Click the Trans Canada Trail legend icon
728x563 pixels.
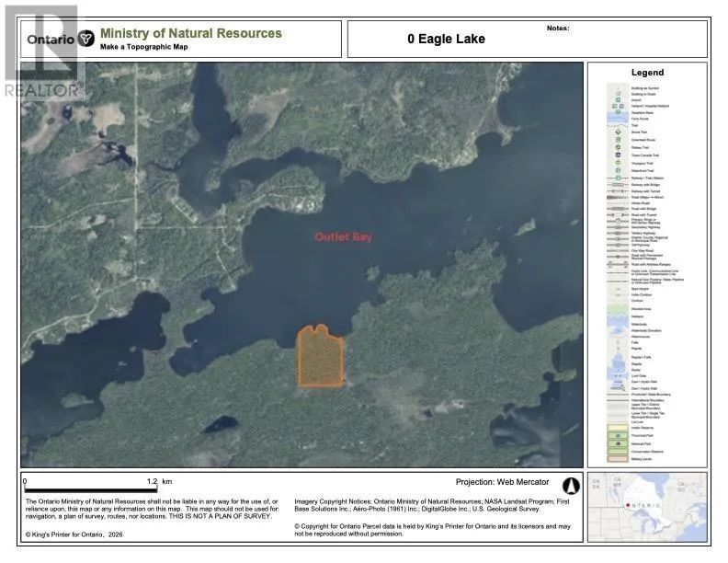tap(618, 155)
